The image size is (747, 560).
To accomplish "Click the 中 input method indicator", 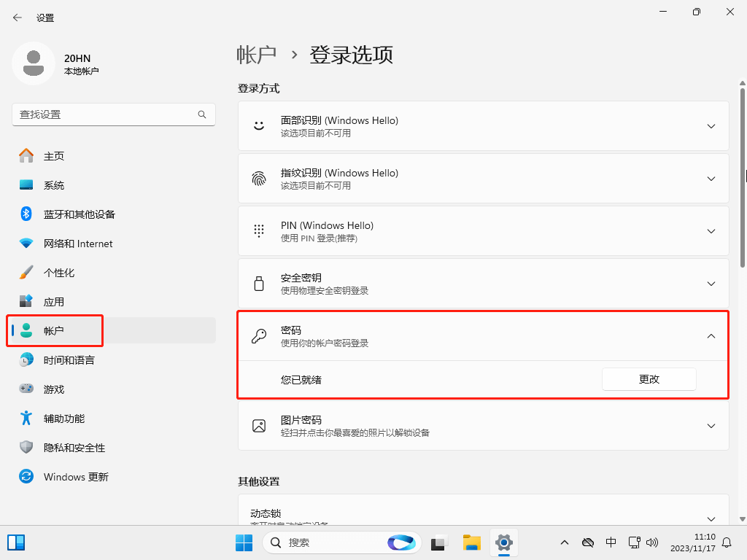I will pyautogui.click(x=611, y=542).
